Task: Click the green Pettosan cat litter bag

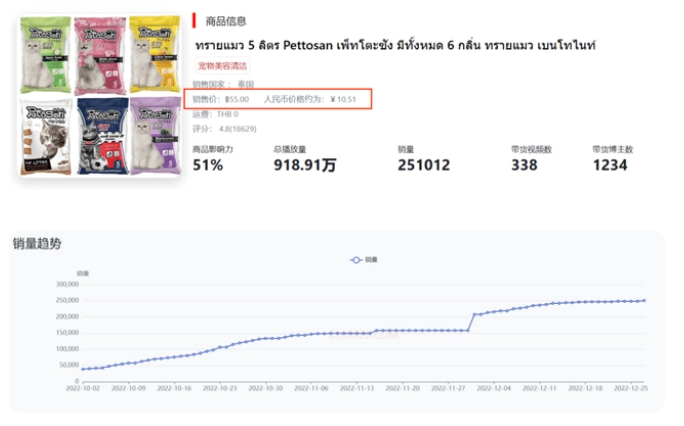Action: tap(45, 55)
